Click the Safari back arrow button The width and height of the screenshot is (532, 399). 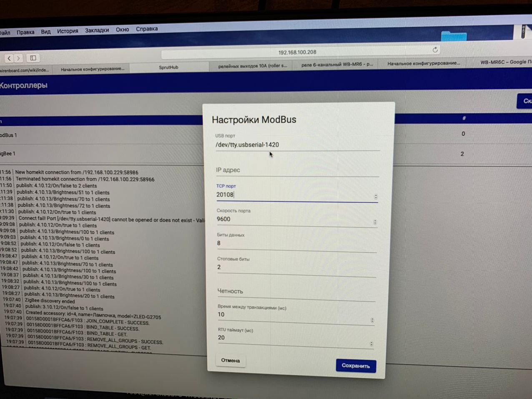tap(9, 58)
